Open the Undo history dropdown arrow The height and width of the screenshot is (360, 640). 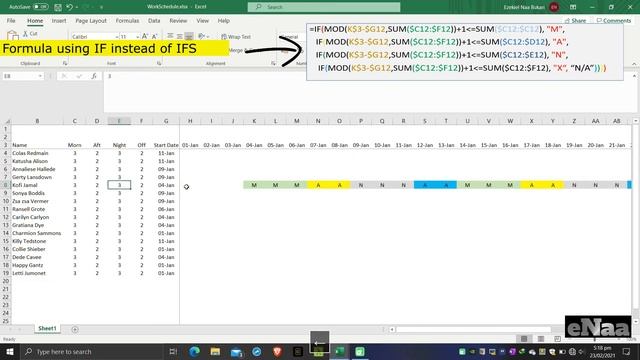coord(77,7)
